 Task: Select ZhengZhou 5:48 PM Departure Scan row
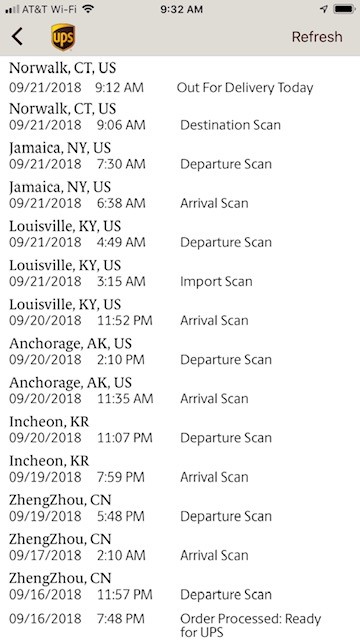point(180,508)
